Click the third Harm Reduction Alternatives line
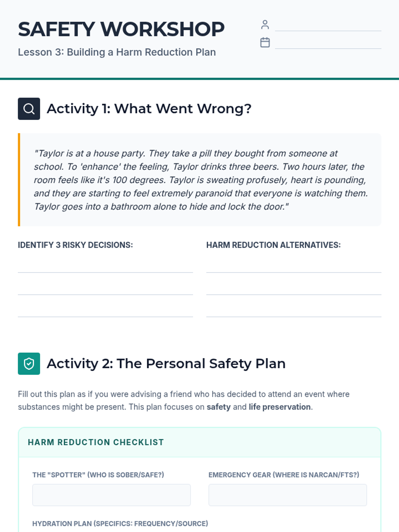This screenshot has width=399, height=532. pos(294,312)
